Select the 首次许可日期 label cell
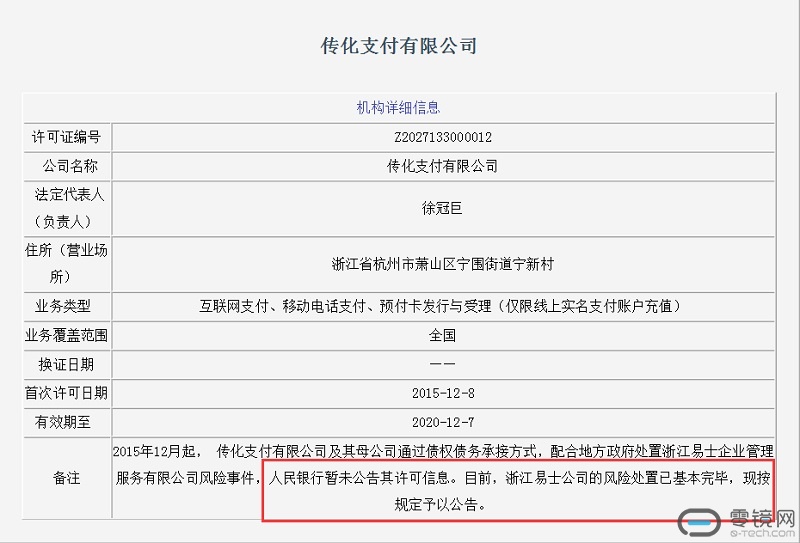This screenshot has width=800, height=543. tap(67, 393)
